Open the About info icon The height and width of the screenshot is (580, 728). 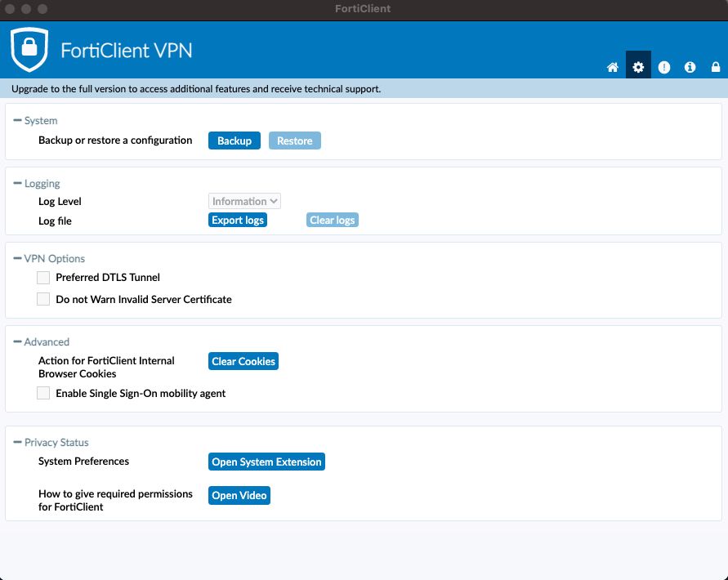[690, 67]
